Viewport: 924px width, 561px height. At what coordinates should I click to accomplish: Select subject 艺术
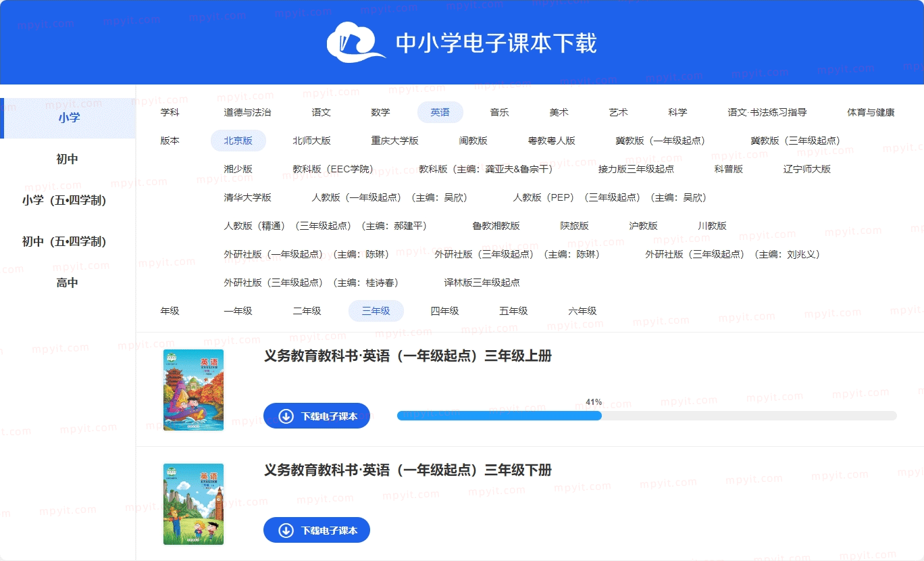[619, 112]
